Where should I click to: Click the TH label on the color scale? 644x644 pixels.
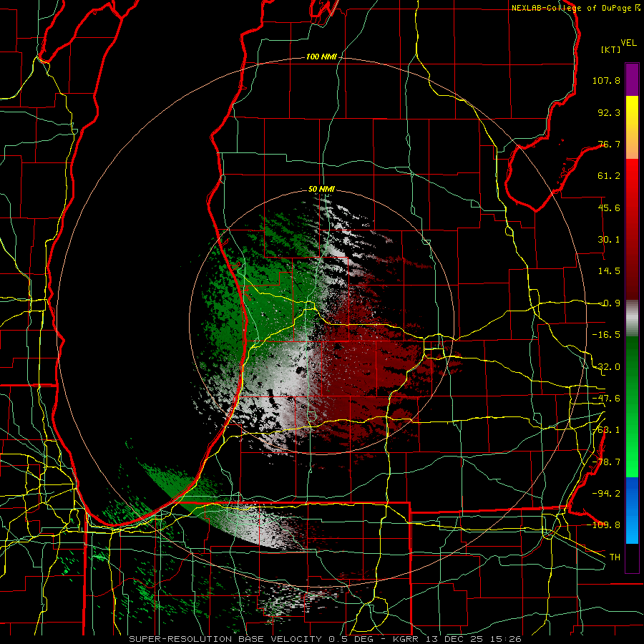click(x=615, y=557)
